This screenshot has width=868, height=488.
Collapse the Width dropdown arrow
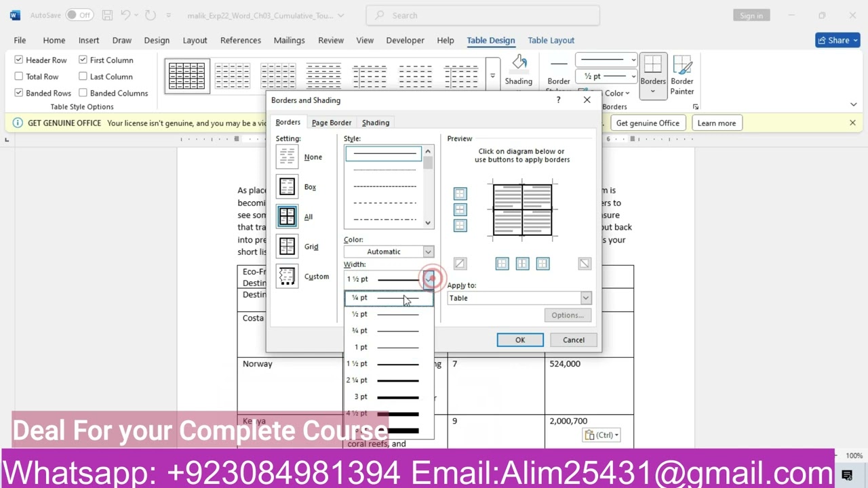point(429,279)
